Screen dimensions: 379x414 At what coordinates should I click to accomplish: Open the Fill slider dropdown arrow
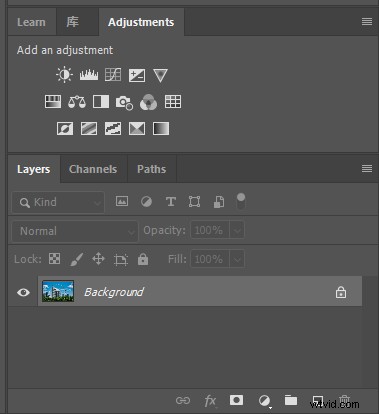[237, 259]
